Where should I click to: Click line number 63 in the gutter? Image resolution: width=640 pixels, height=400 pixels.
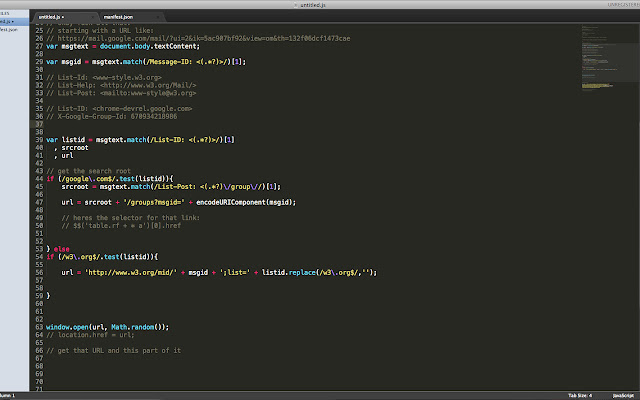click(39, 327)
